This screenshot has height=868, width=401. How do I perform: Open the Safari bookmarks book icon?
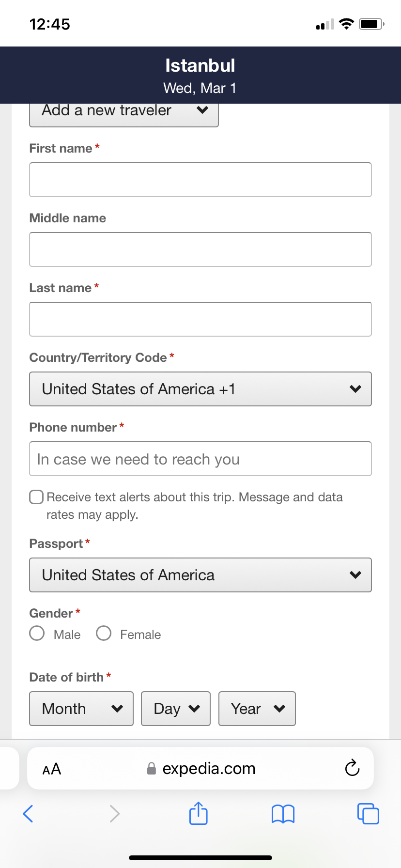(283, 814)
